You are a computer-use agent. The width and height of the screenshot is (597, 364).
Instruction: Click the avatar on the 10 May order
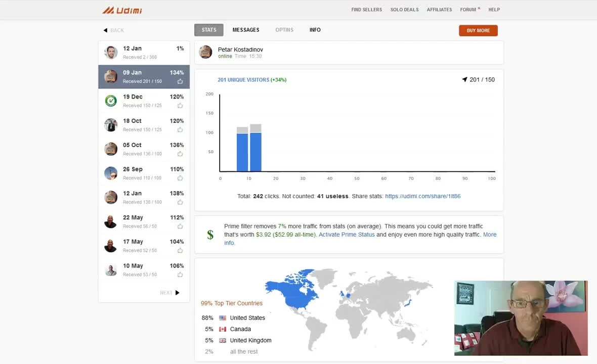pos(111,269)
